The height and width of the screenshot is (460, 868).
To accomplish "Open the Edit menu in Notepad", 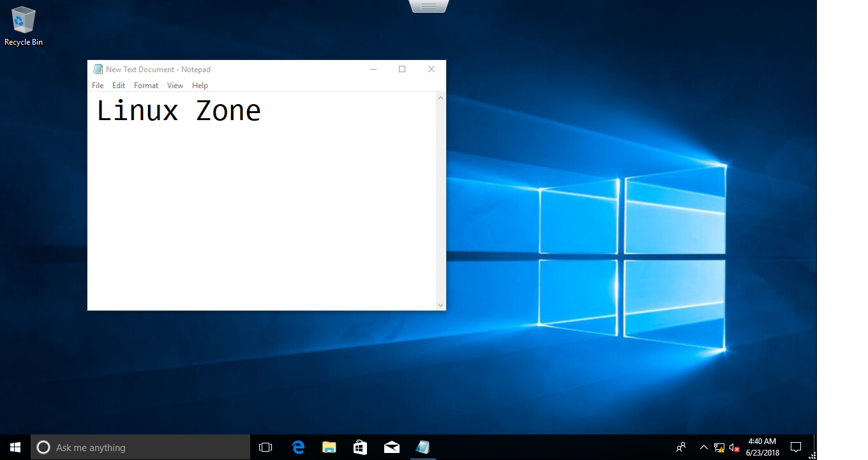I will pyautogui.click(x=119, y=86).
